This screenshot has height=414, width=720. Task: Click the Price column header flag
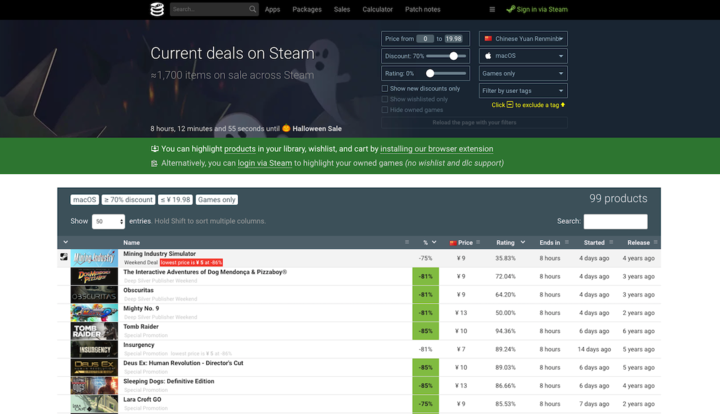point(452,242)
